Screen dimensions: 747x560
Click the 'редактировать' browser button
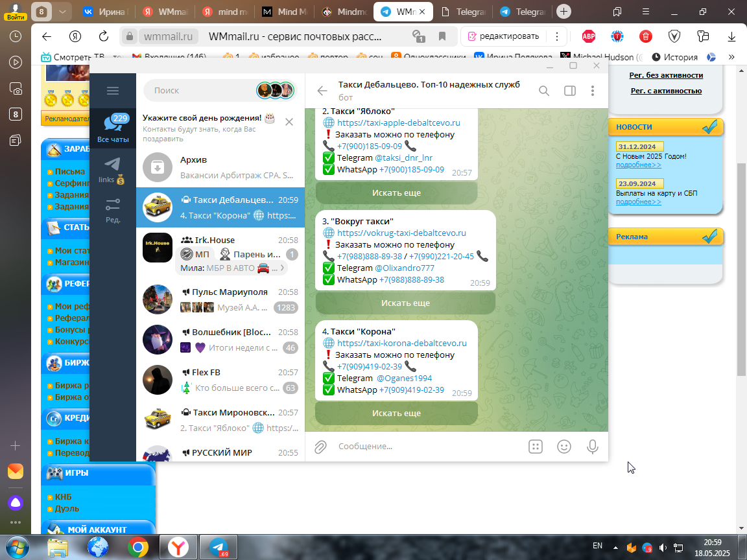click(x=504, y=36)
